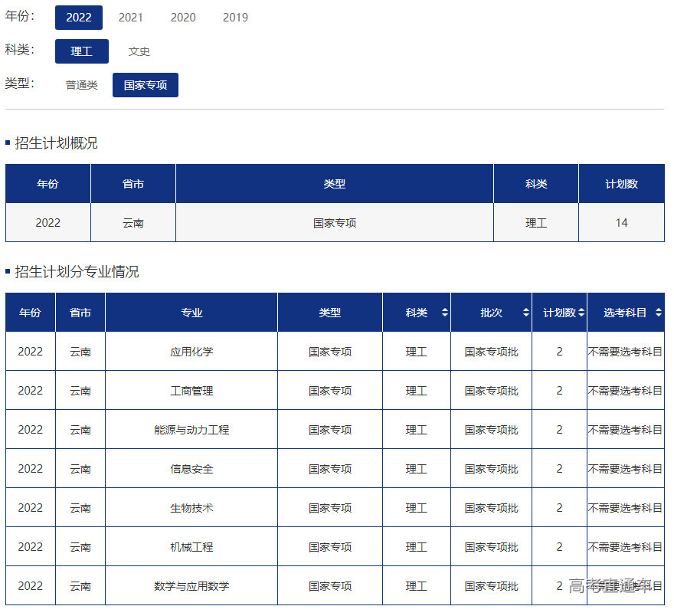Open the 工商管理 major row
This screenshot has height=616, width=674.
click(x=191, y=391)
